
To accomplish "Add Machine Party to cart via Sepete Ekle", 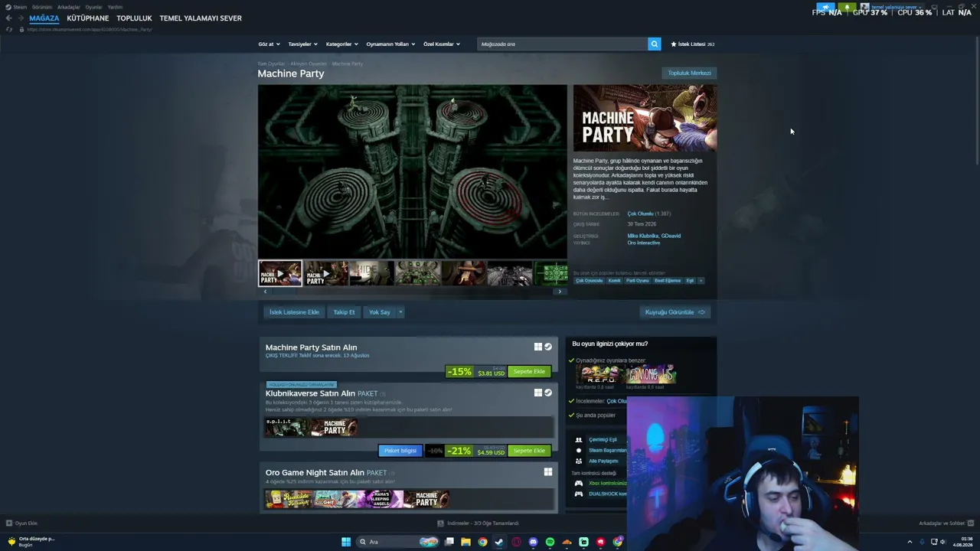I will coord(529,372).
